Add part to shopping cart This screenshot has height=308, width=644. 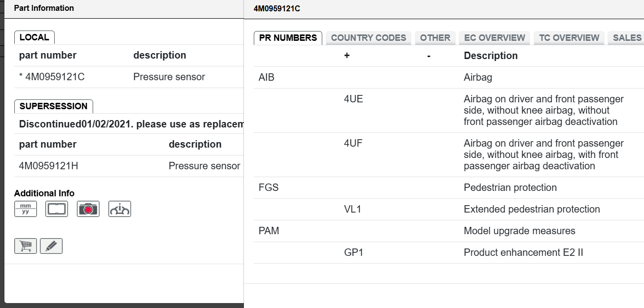coord(26,246)
